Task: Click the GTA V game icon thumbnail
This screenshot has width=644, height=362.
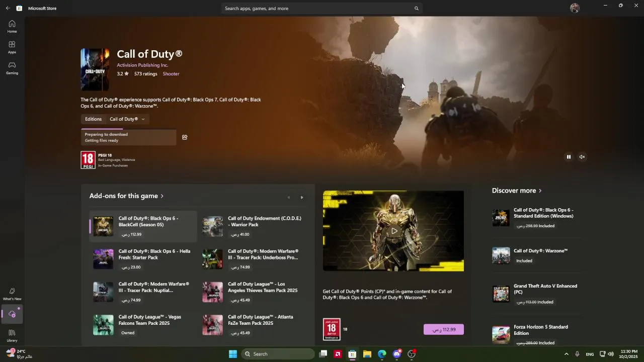Action: click(x=501, y=294)
